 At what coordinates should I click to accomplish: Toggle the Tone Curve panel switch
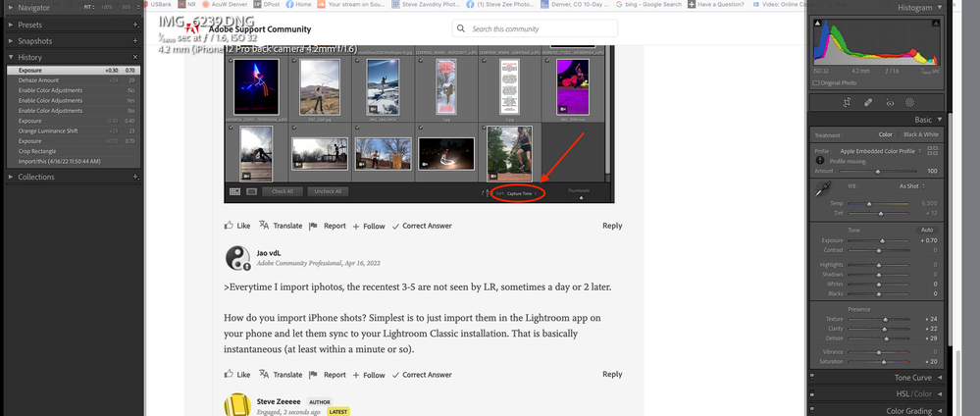tap(812, 377)
